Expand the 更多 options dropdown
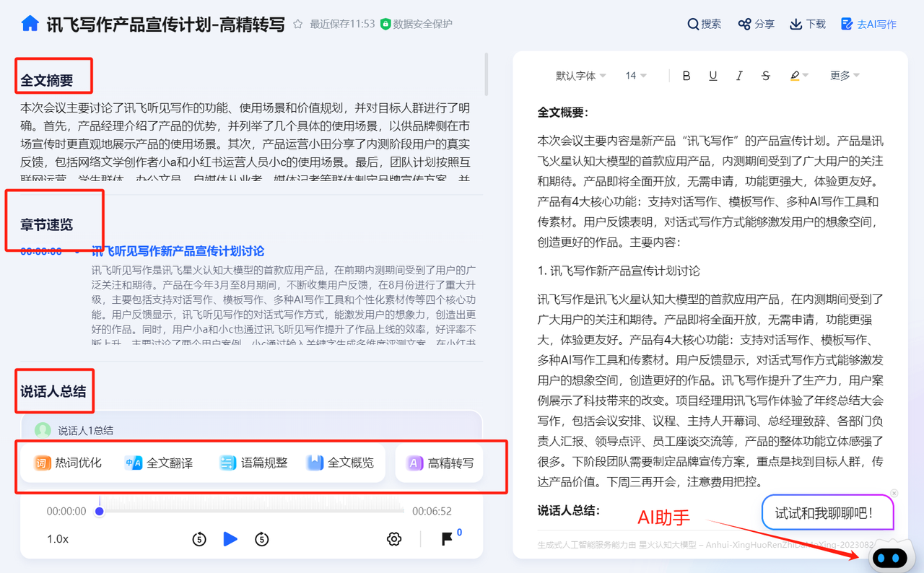Viewport: 924px width, 573px height. (x=845, y=76)
